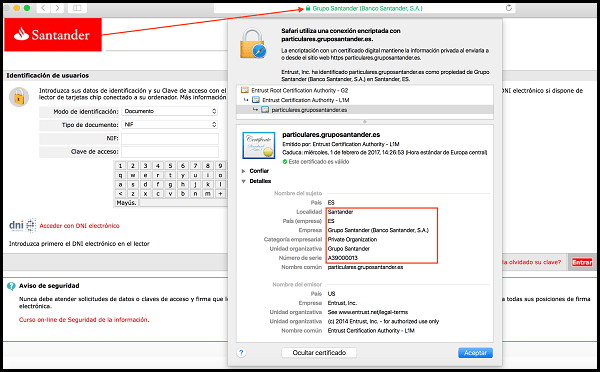Image resolution: width=600 pixels, height=372 pixels.
Task: Click serial number A39000013 value
Action: tap(342, 258)
